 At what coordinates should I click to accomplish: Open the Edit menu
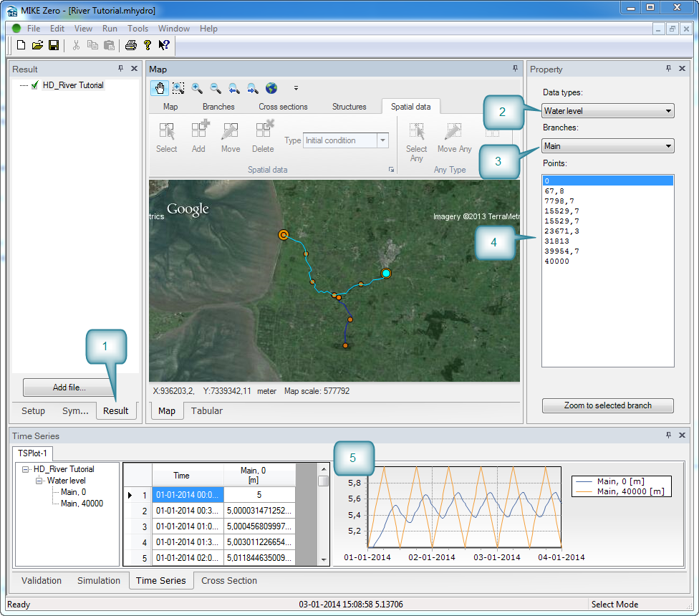(x=57, y=29)
